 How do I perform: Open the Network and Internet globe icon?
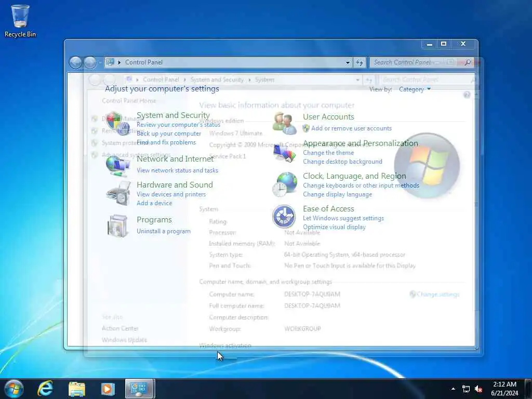[x=118, y=166]
